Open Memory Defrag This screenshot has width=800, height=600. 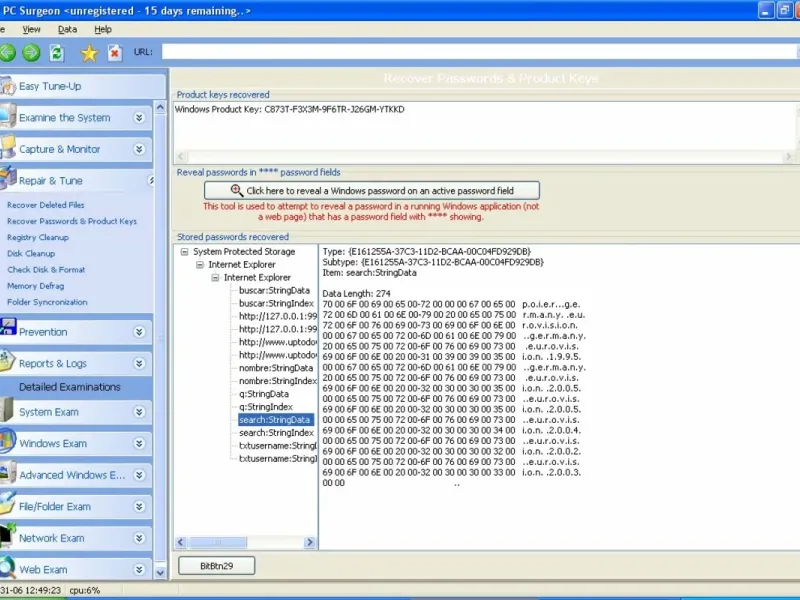(x=36, y=286)
